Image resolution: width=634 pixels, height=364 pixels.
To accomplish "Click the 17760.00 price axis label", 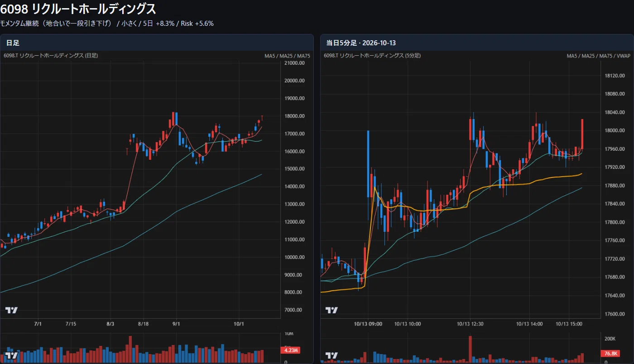I will point(615,240).
